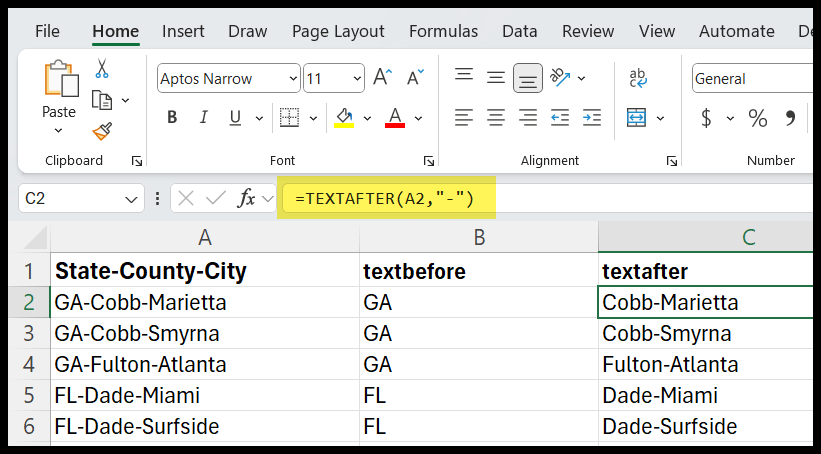This screenshot has width=821, height=454.
Task: Apply comma style
Action: [x=791, y=118]
